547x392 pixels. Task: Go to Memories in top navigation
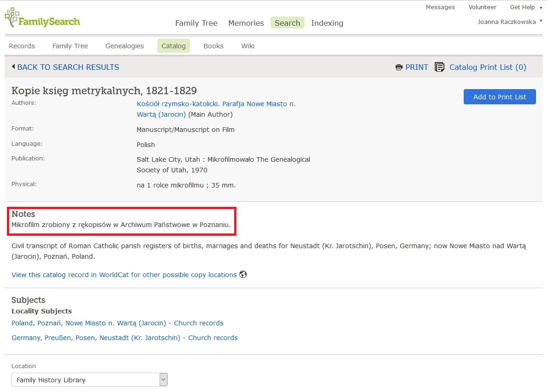(x=246, y=23)
